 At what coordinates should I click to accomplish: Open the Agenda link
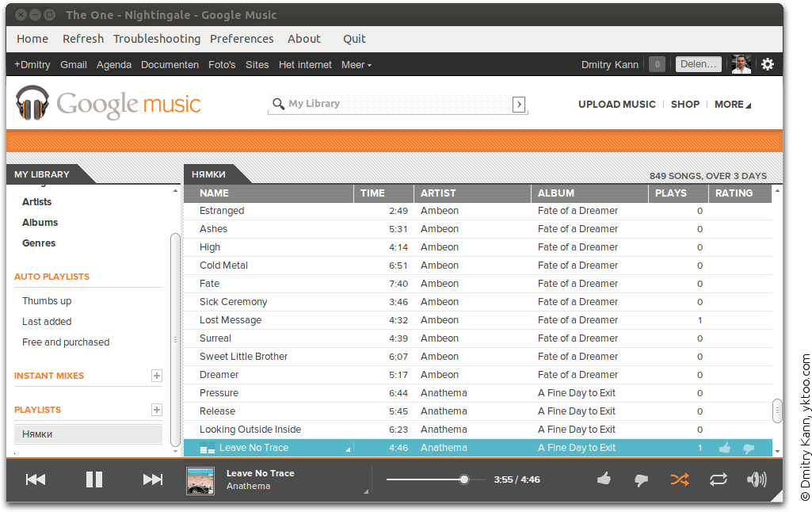click(x=114, y=65)
